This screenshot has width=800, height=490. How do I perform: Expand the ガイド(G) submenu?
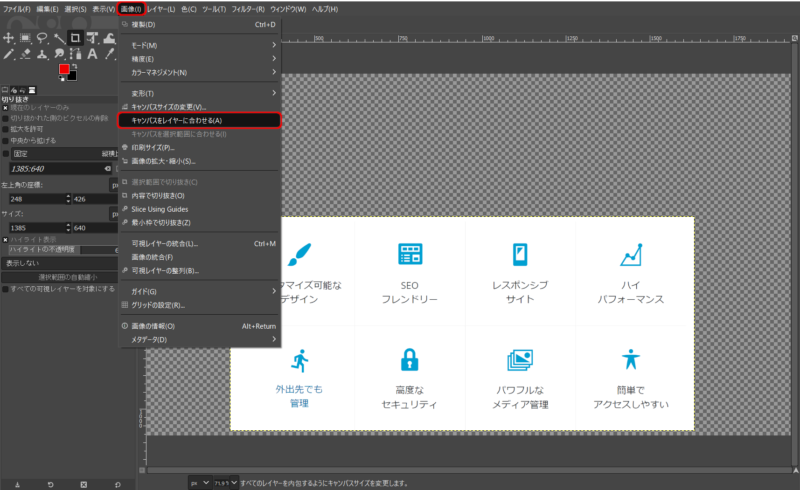[199, 291]
